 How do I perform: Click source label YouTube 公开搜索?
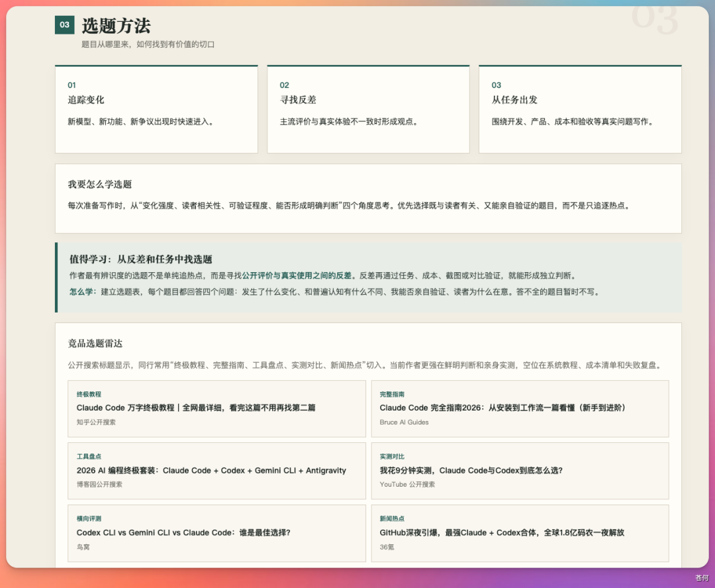[x=407, y=485]
